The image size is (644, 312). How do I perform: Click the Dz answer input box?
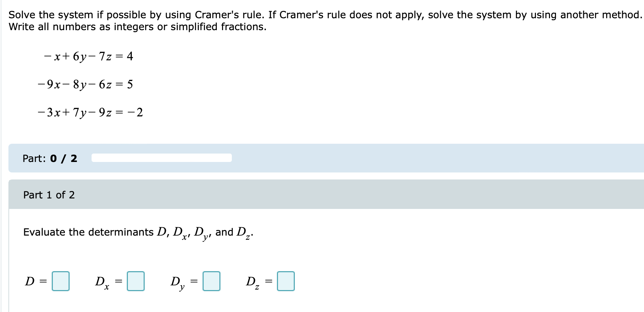(285, 281)
